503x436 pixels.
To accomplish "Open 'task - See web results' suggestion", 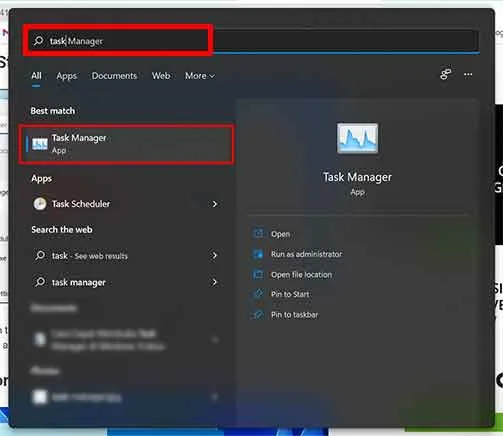I will pos(126,256).
